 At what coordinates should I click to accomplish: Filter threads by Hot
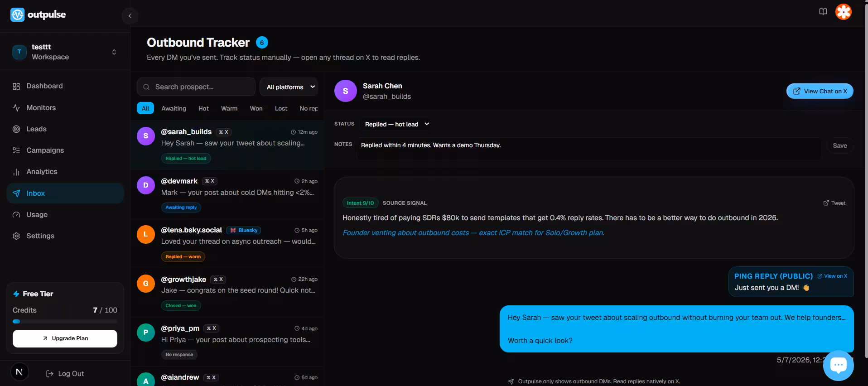coord(203,108)
